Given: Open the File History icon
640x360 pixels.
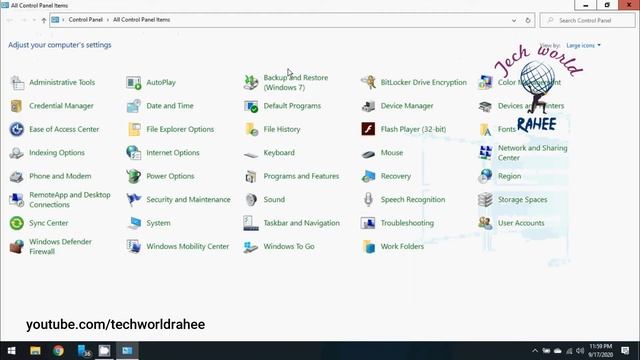Looking at the screenshot, I should 251,129.
